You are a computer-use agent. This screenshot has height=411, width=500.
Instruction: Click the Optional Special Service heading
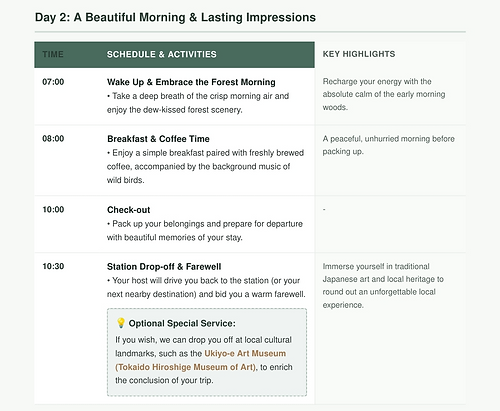pyautogui.click(x=182, y=323)
